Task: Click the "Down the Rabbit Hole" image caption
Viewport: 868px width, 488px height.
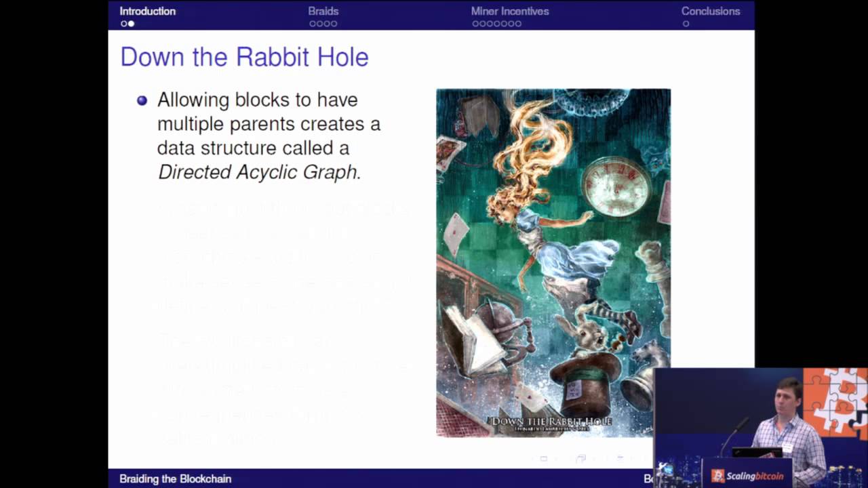Action: (551, 422)
